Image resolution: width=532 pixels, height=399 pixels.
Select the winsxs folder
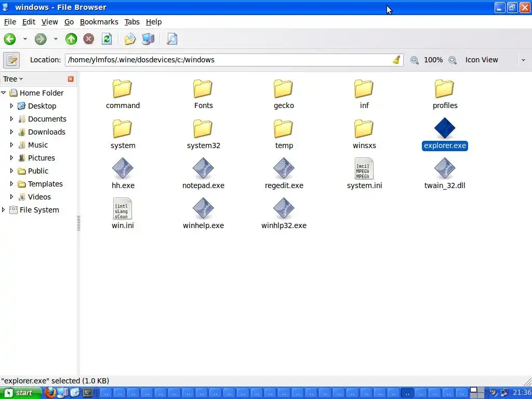[364, 135]
